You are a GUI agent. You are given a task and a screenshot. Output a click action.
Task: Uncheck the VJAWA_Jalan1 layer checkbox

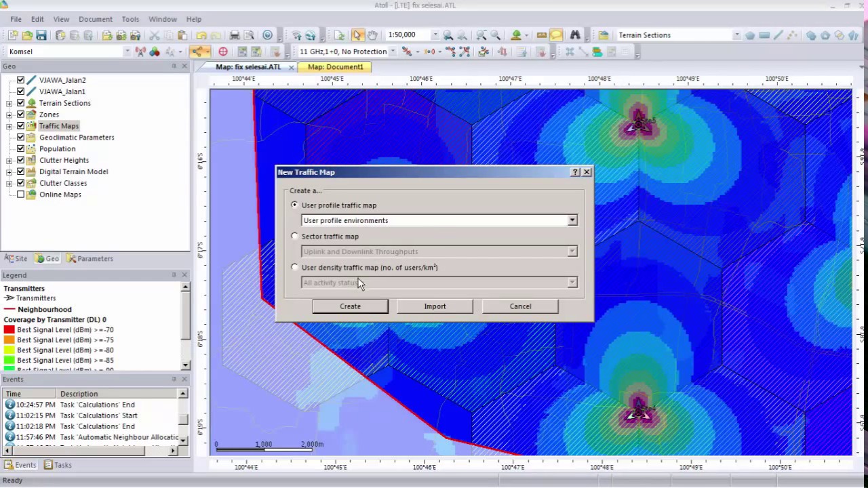click(20, 91)
